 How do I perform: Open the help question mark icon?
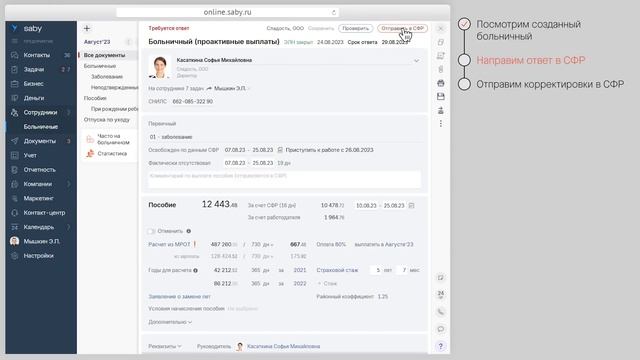click(x=440, y=346)
